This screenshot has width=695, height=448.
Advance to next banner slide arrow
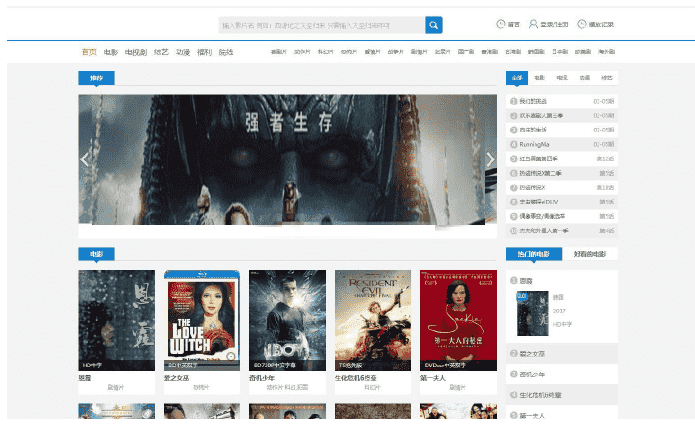(x=489, y=159)
